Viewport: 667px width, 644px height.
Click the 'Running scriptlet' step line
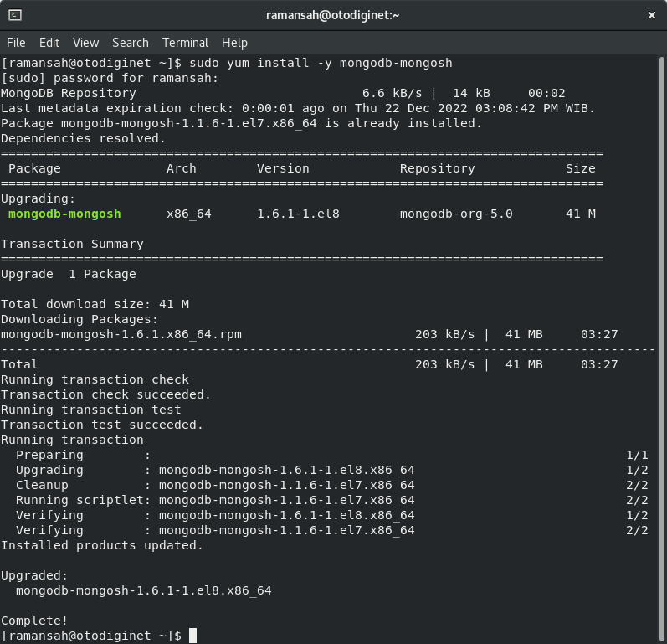click(x=331, y=500)
